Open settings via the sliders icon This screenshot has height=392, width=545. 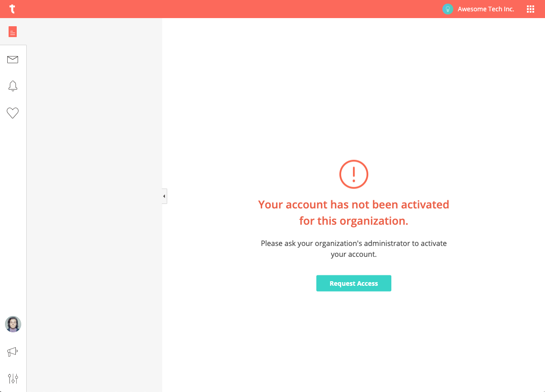point(13,378)
